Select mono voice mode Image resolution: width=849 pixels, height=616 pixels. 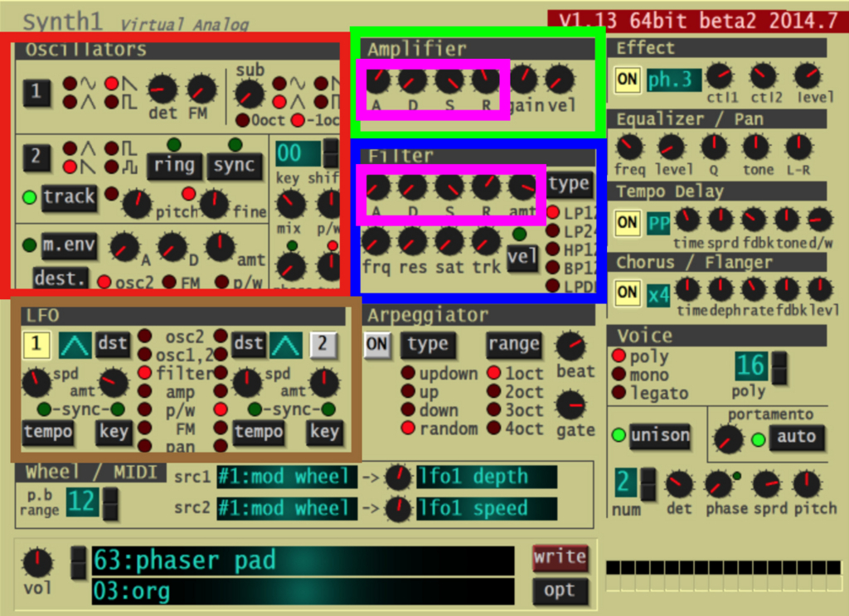point(619,374)
